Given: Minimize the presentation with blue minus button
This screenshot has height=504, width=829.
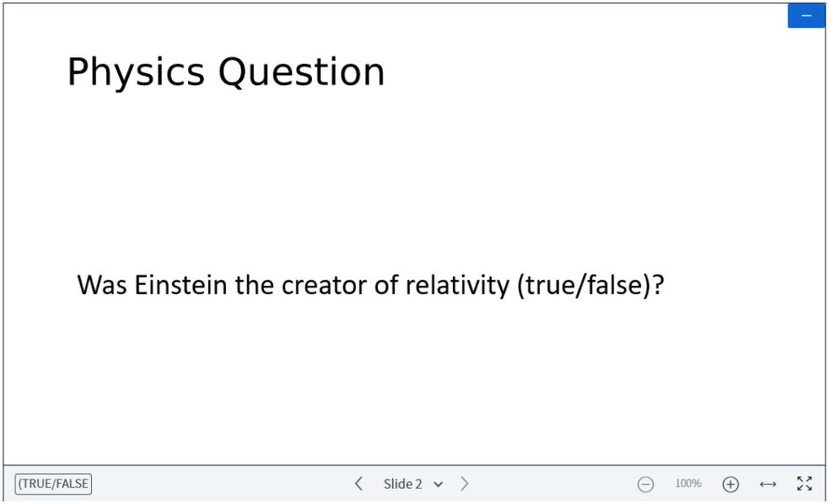Looking at the screenshot, I should (x=805, y=16).
